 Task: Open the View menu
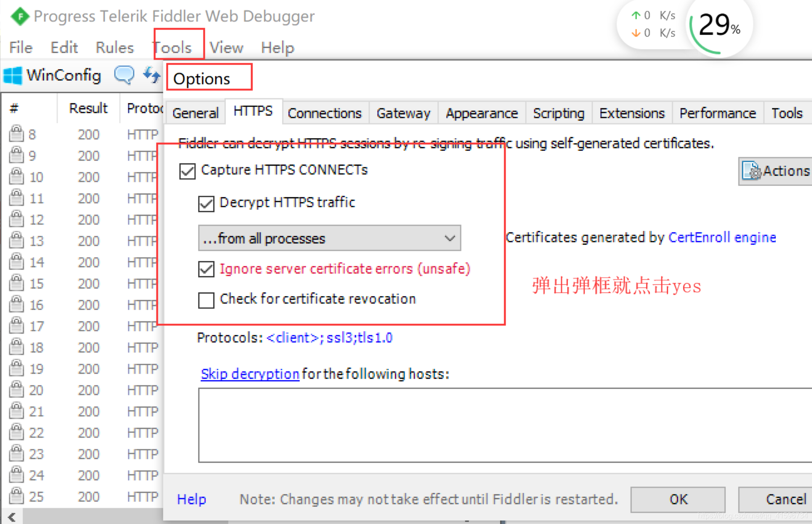coord(226,47)
